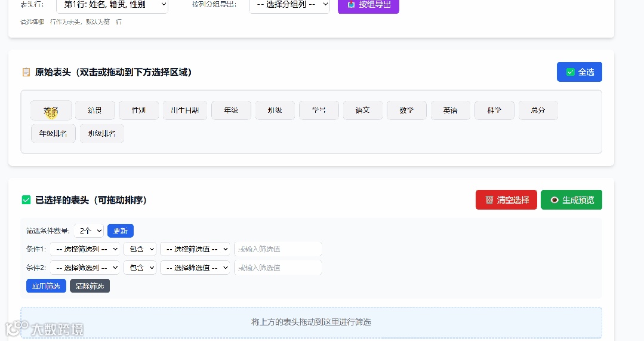Viewport: 644px width, 341px height.
Task: Select the 籍贯 header chip
Action: tap(95, 110)
